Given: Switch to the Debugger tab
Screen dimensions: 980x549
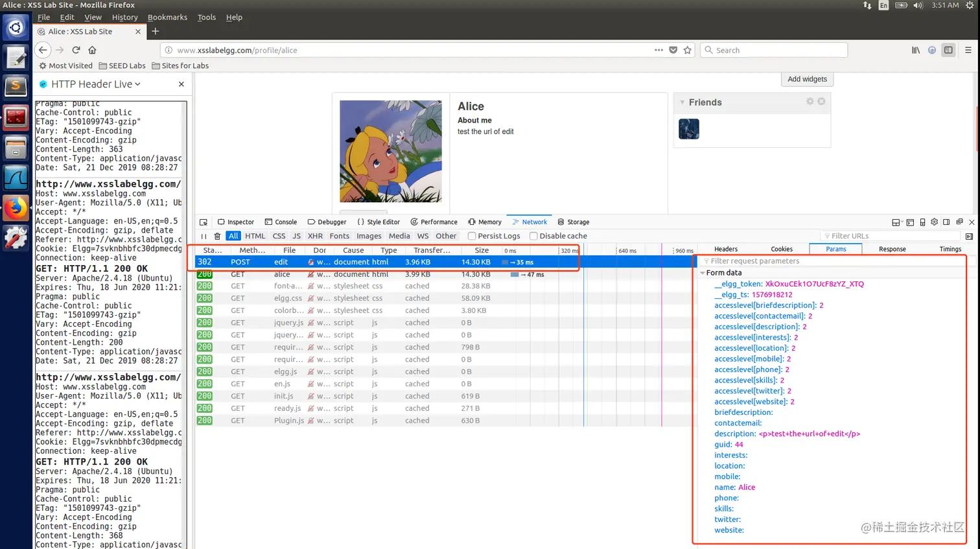Looking at the screenshot, I should click(327, 222).
